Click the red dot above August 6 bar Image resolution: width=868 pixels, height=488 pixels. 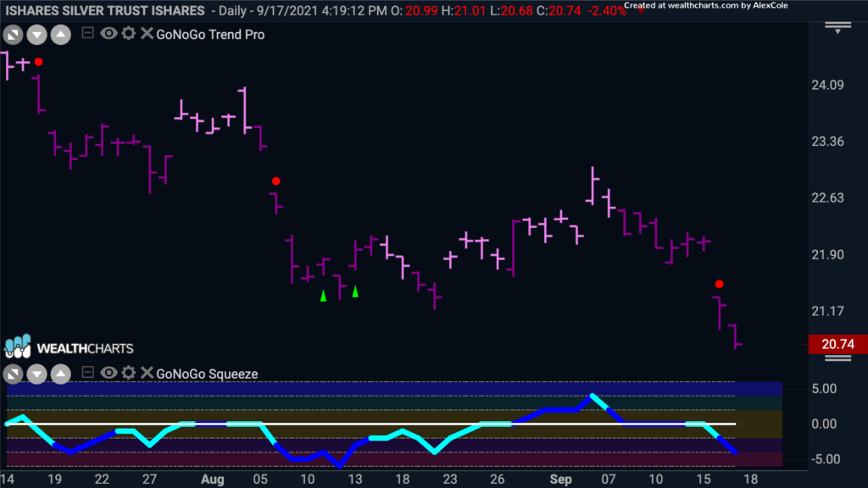(276, 181)
